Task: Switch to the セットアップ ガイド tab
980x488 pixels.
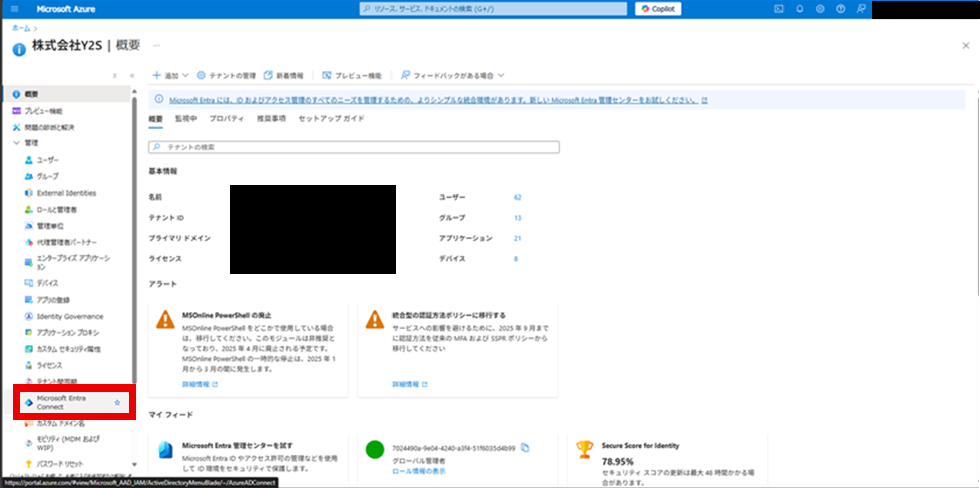Action: pyautogui.click(x=331, y=119)
